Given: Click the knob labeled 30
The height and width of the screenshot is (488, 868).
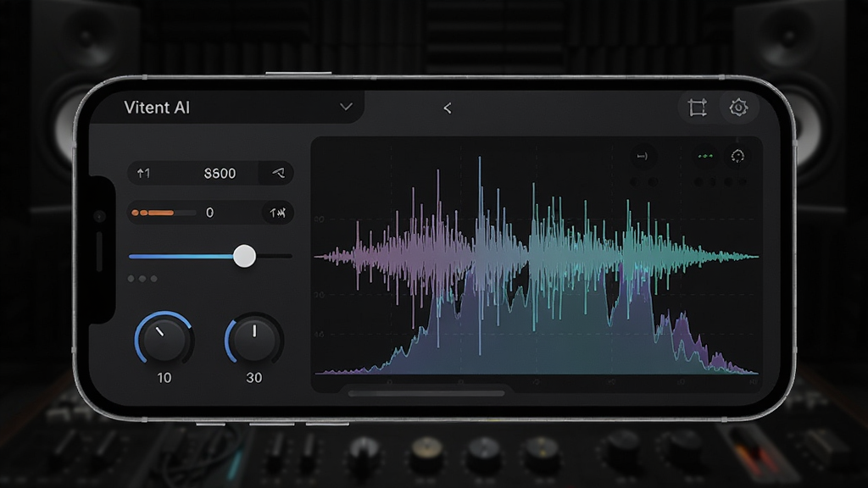Looking at the screenshot, I should point(254,339).
